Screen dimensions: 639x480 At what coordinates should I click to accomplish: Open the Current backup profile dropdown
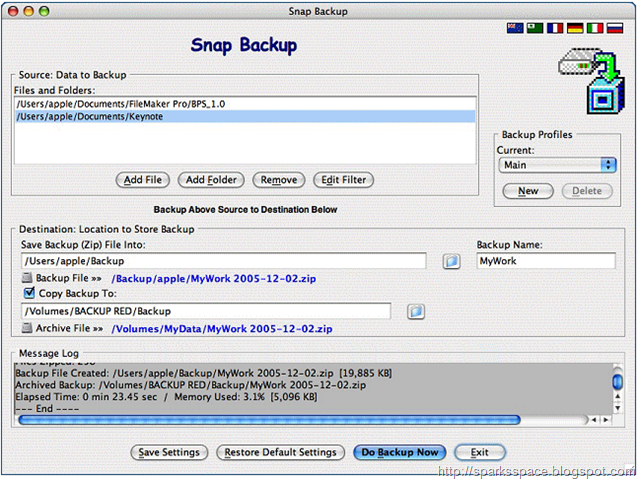point(557,165)
